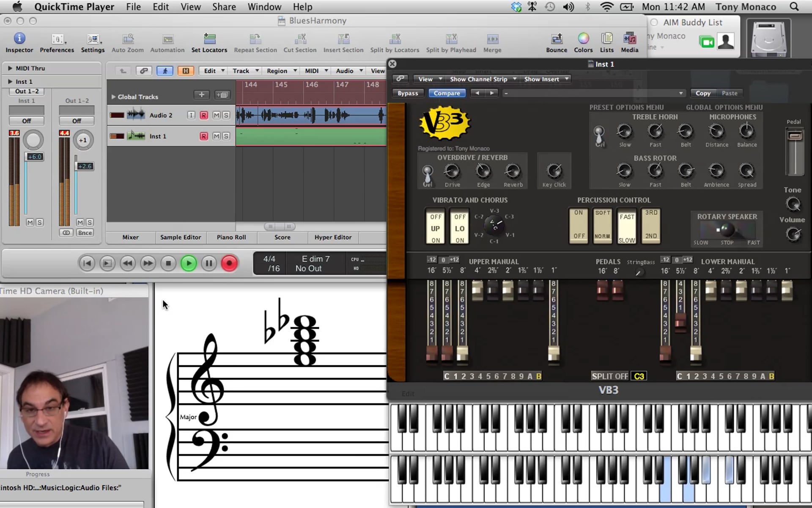This screenshot has height=508, width=812.
Task: Open the Colors palette icon
Action: point(583,39)
